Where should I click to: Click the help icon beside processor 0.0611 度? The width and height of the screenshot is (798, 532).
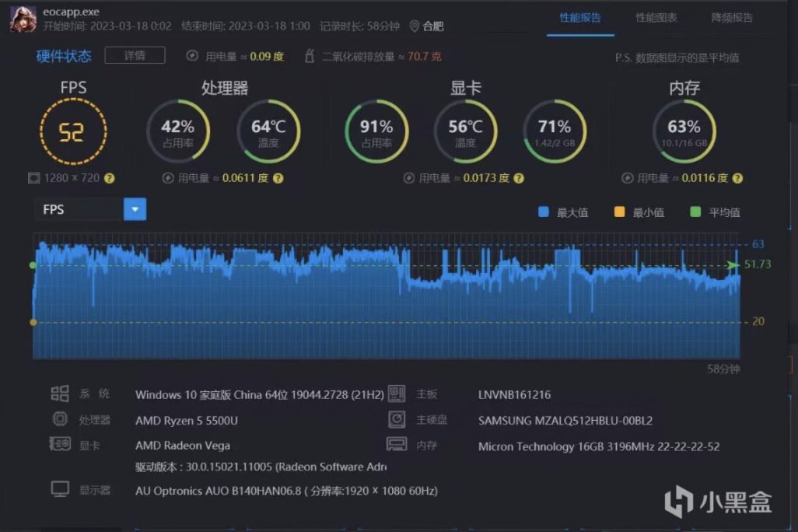(278, 178)
